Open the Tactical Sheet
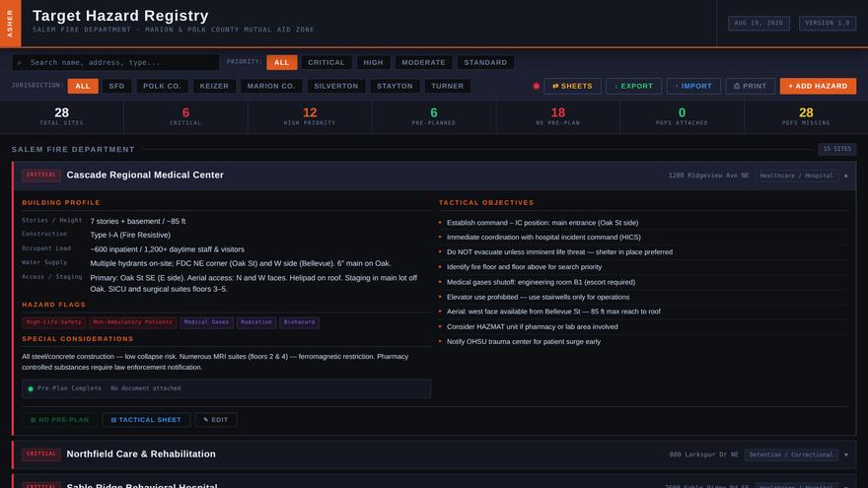This screenshot has width=868, height=488. click(x=146, y=420)
